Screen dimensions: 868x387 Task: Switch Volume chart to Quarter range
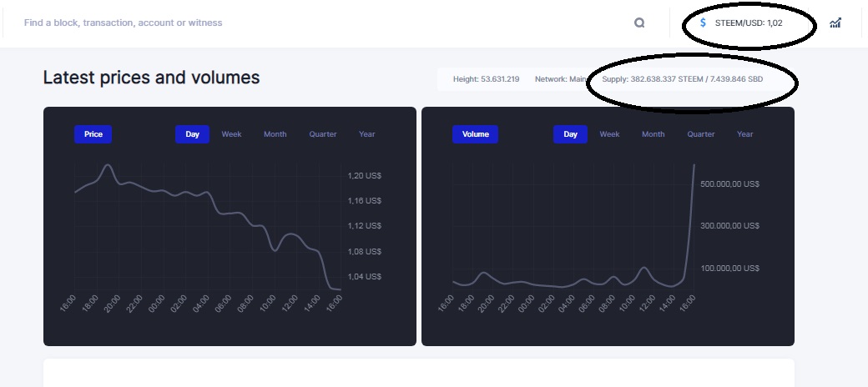tap(701, 134)
